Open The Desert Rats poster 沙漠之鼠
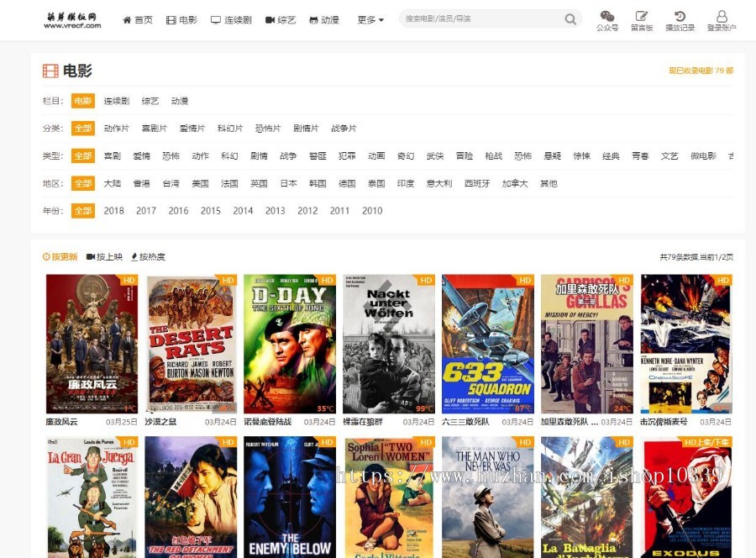Viewport: 756px width, 558px height. (191, 344)
